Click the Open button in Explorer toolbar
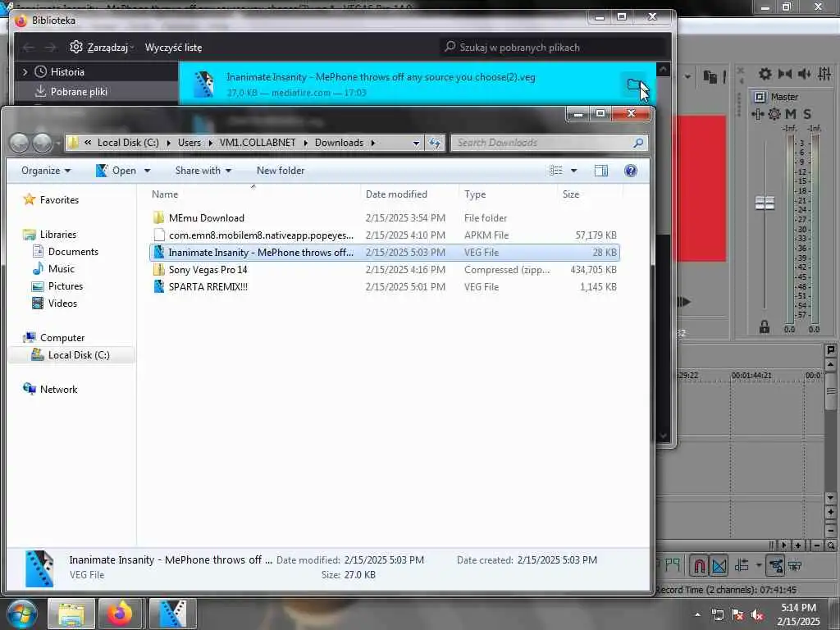Screen dimensions: 840x630 [x=116, y=171]
